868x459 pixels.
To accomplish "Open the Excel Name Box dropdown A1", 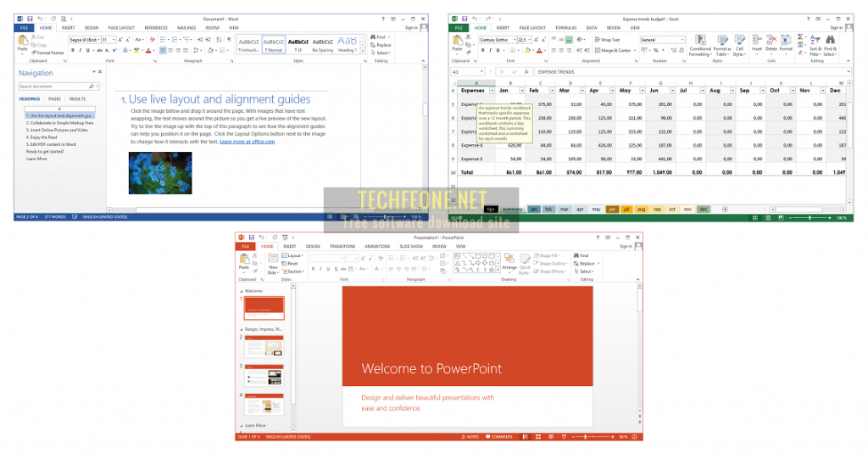I will point(481,72).
